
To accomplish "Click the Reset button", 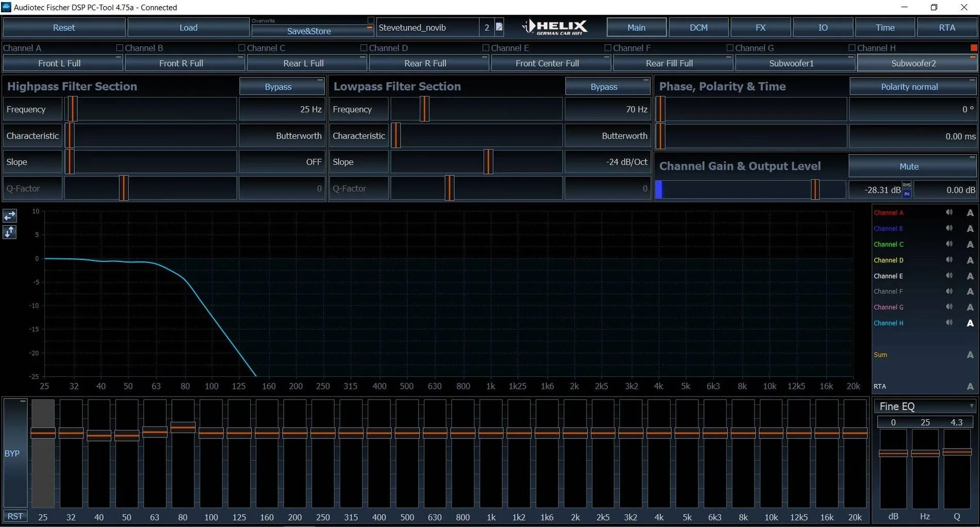I will pos(64,27).
